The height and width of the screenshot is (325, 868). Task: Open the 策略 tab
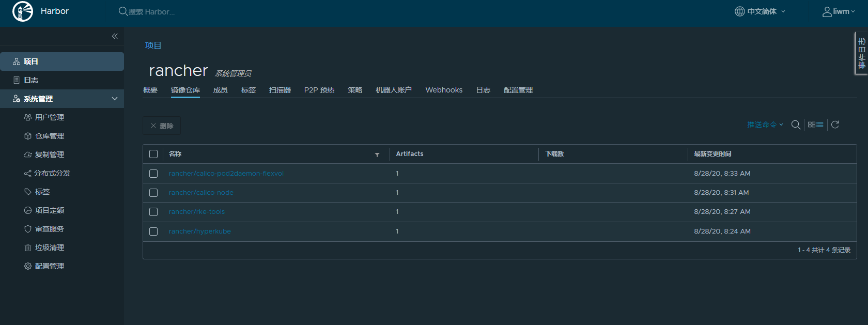[355, 90]
